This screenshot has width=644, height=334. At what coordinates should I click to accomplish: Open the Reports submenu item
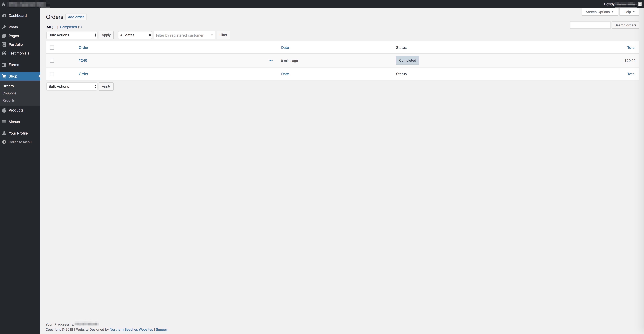(8, 100)
